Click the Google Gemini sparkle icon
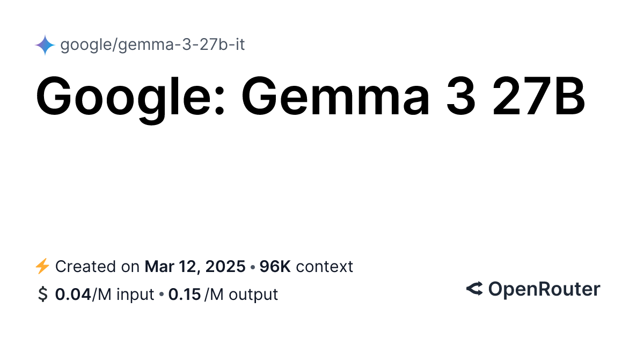This screenshot has width=644, height=338. click(45, 45)
